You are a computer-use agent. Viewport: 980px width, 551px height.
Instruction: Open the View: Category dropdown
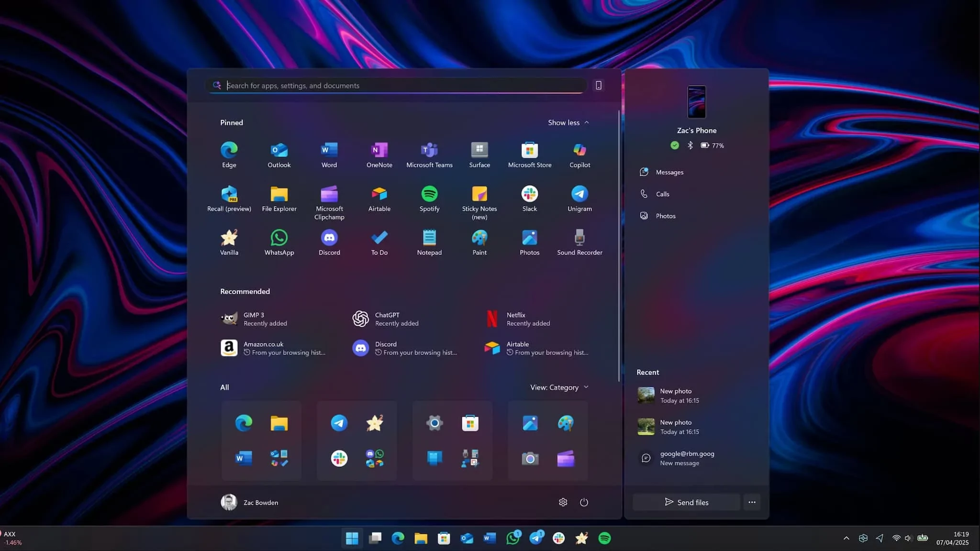(x=559, y=387)
